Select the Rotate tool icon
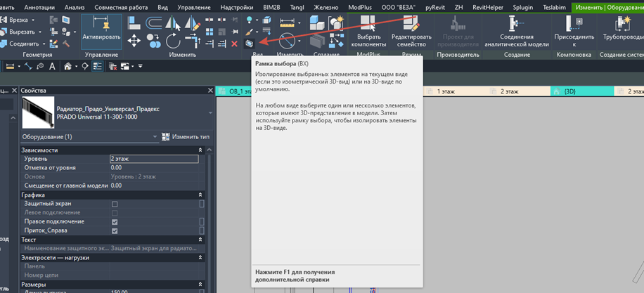The image size is (644, 293). click(174, 41)
